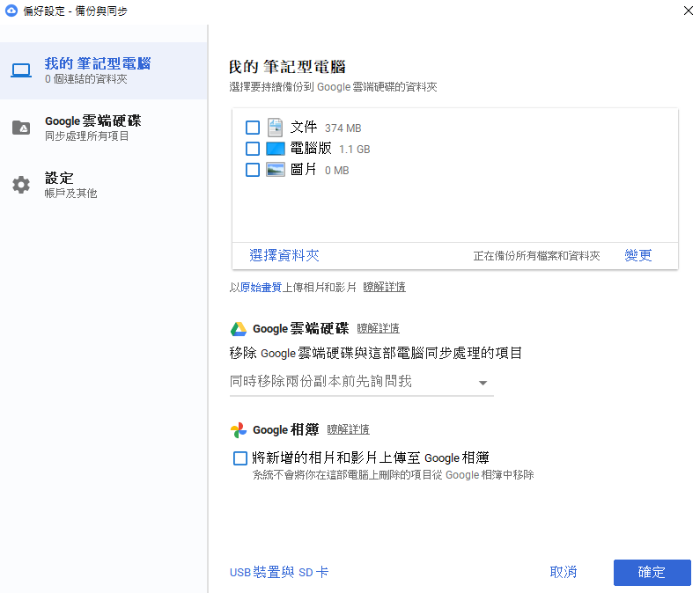
Task: Check the 電腦版 folder checkbox
Action: click(x=253, y=149)
